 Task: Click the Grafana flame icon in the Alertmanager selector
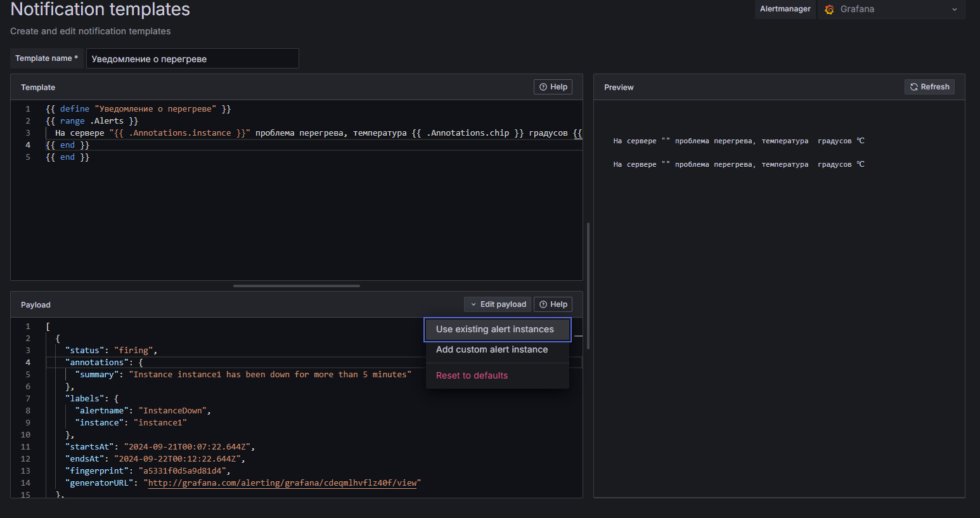[829, 10]
